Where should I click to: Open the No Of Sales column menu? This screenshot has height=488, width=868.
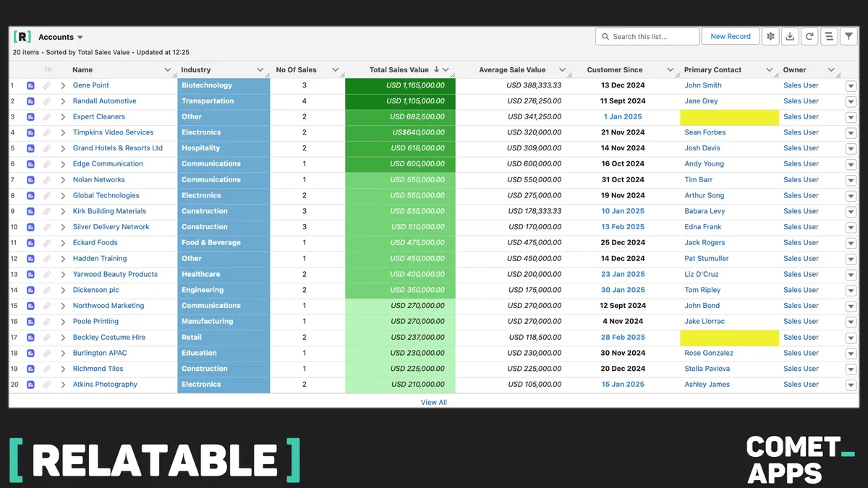pos(336,70)
